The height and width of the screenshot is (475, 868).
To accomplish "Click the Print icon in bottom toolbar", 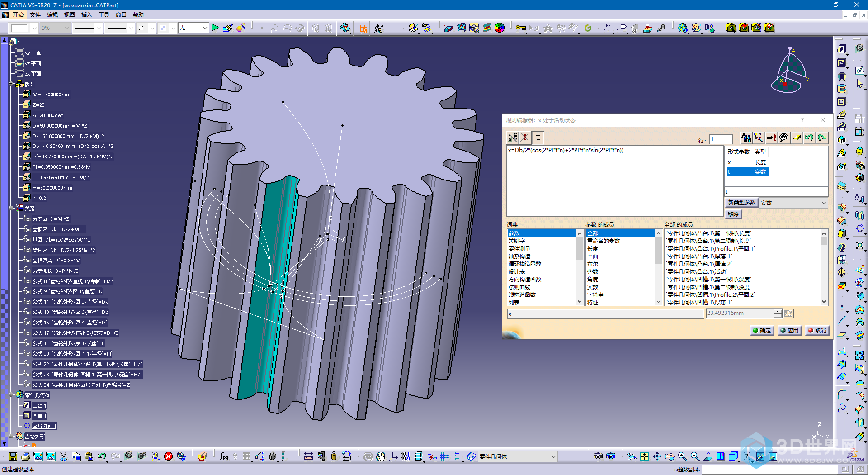I will 26,456.
